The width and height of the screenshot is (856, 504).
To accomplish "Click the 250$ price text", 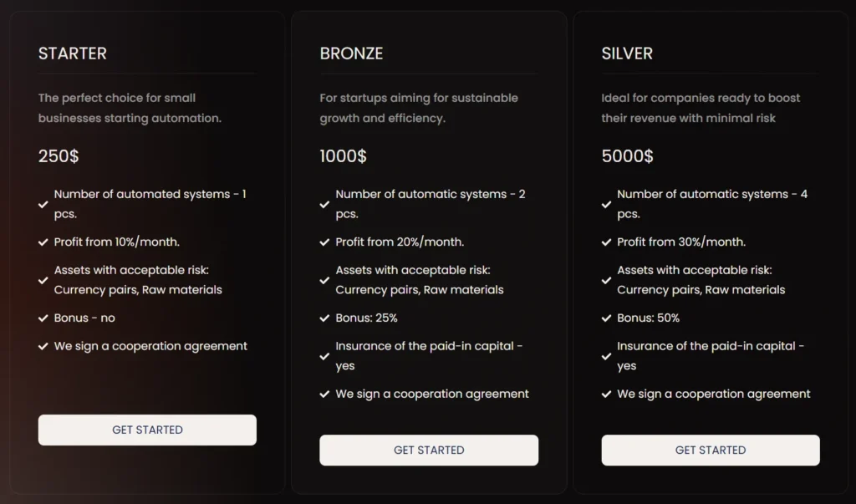I will 59,156.
